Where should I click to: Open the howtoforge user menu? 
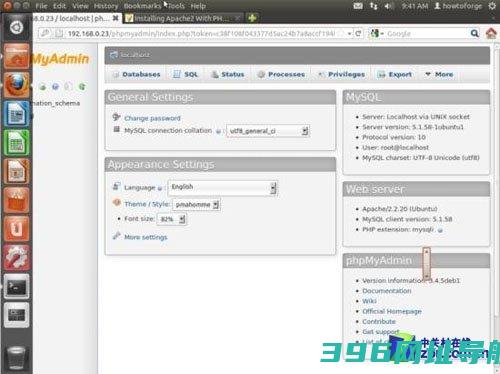click(x=458, y=6)
